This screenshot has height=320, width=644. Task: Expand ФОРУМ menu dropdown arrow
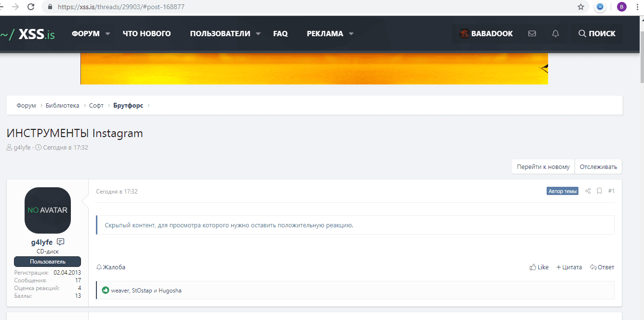point(108,34)
